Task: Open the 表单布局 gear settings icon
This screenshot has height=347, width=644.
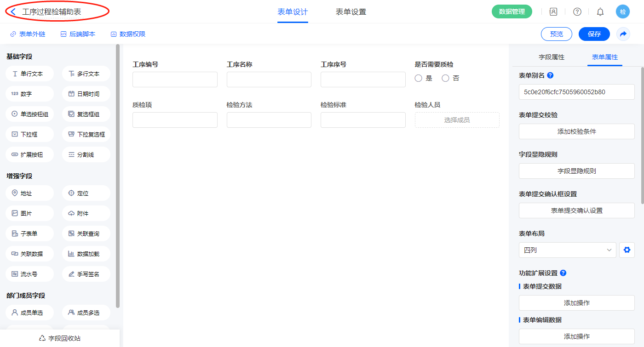Action: (x=627, y=250)
